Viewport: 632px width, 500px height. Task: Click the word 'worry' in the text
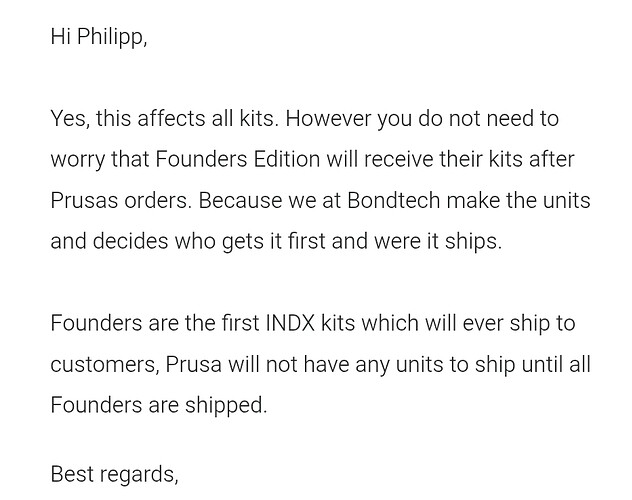click(77, 160)
